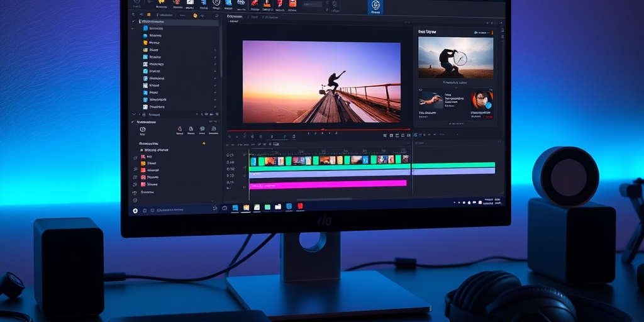Click the orange round icon in file panel toolbar
This screenshot has height=322, width=644.
(x=195, y=16)
